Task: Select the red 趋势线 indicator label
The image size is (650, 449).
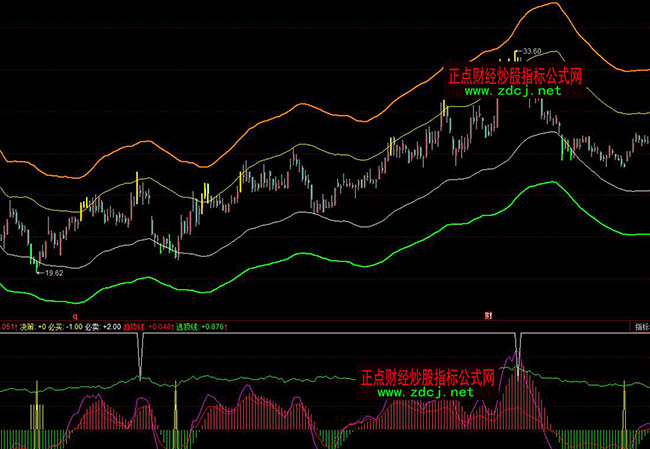Action: pyautogui.click(x=160, y=326)
